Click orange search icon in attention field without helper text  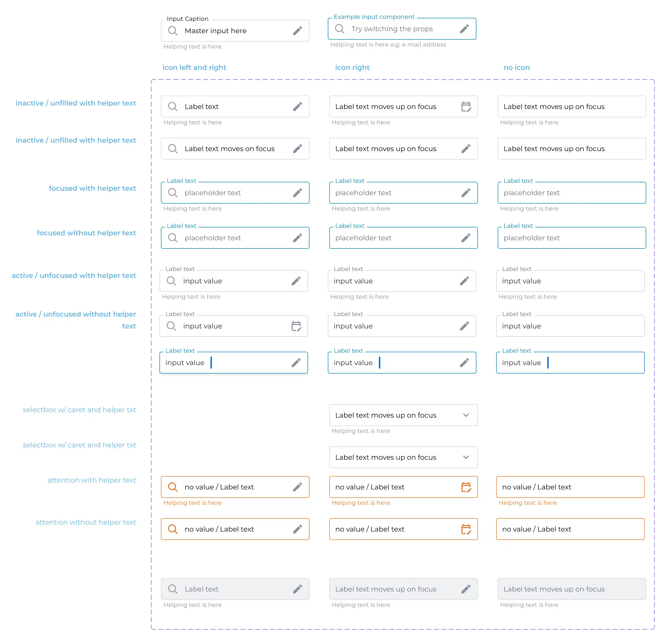173,529
